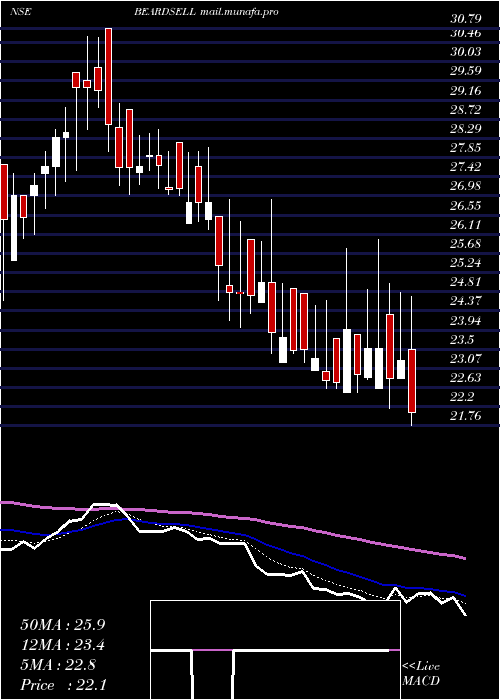500x700 pixels.
Task: Click the 5MA : 22.8 readout
Action: tap(58, 665)
